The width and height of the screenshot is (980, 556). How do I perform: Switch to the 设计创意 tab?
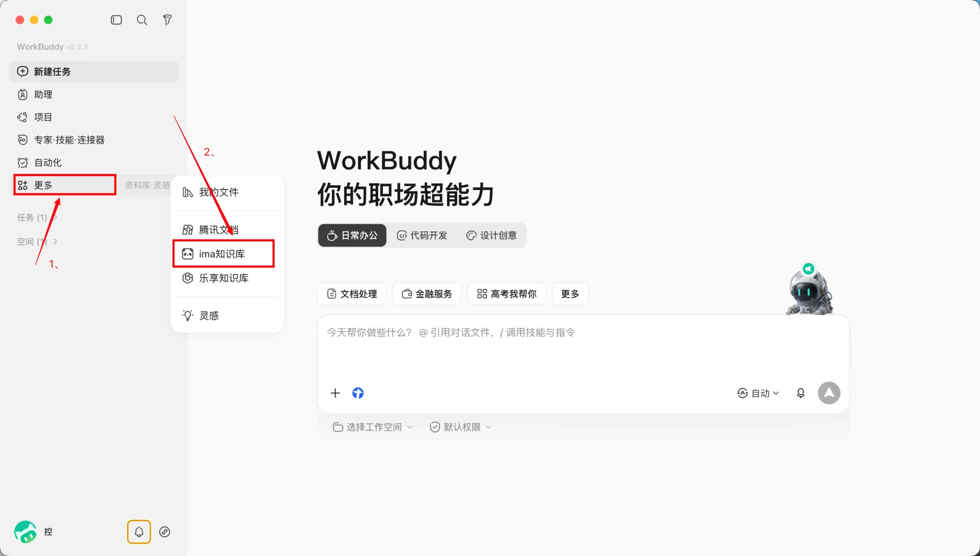(x=492, y=235)
